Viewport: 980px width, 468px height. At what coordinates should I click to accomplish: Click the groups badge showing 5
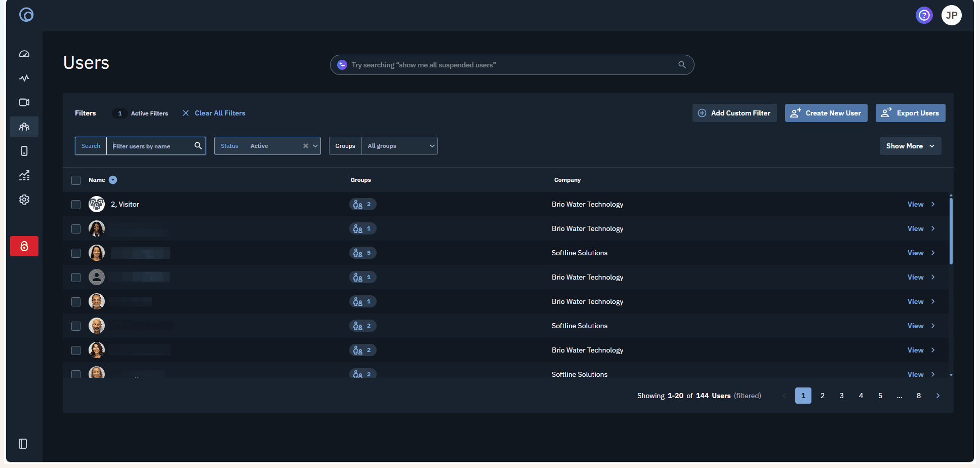click(x=363, y=253)
